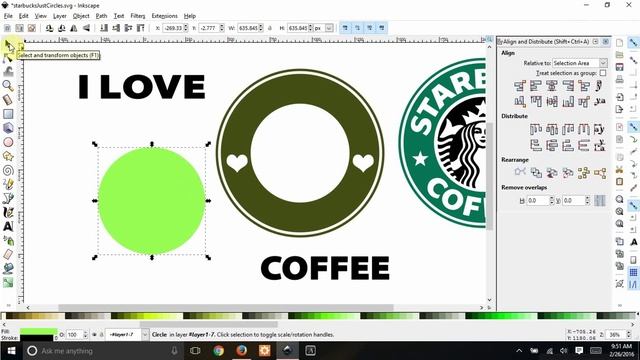Screen dimensions: 640x360
Task: Select the Eraser tool
Action: (x=8, y=254)
